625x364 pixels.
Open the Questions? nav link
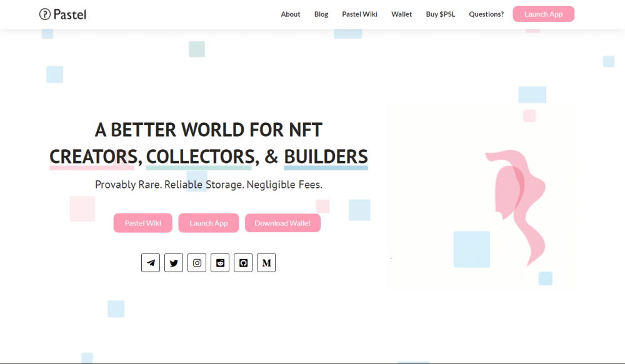coord(486,14)
